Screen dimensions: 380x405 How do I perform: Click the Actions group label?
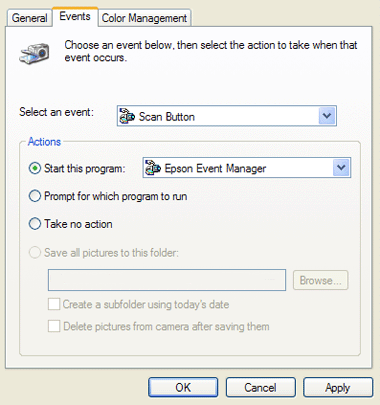tap(44, 142)
